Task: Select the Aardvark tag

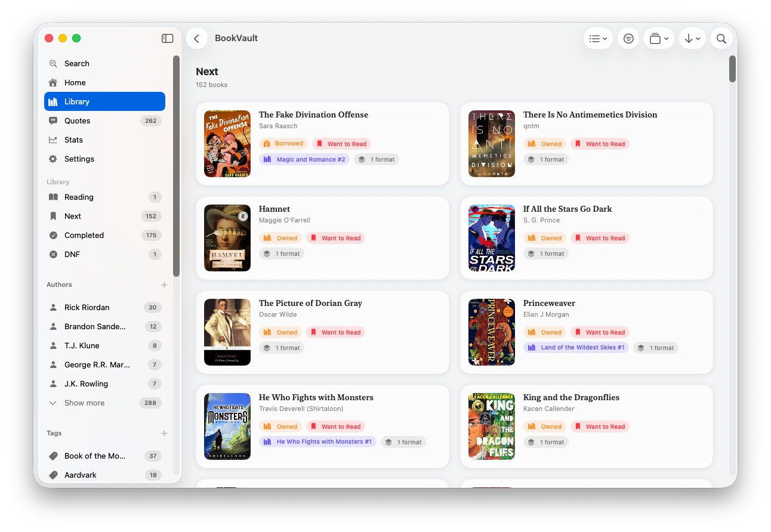Action: (x=104, y=475)
